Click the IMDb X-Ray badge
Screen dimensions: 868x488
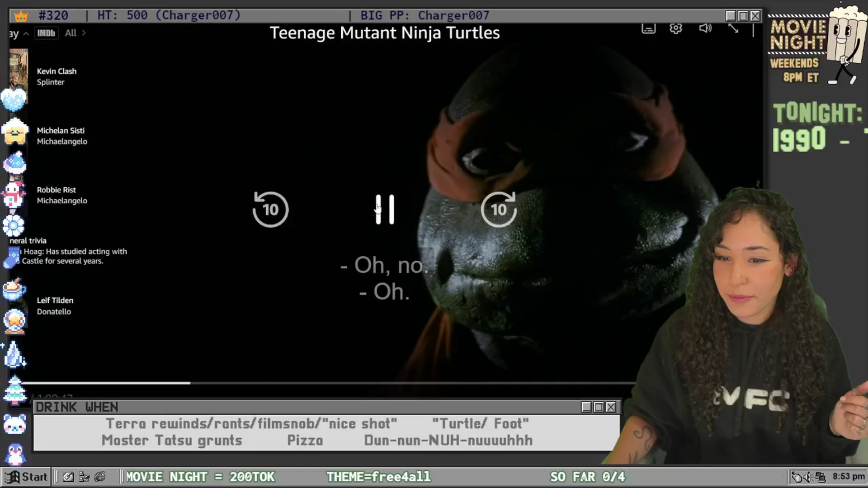pyautogui.click(x=46, y=33)
